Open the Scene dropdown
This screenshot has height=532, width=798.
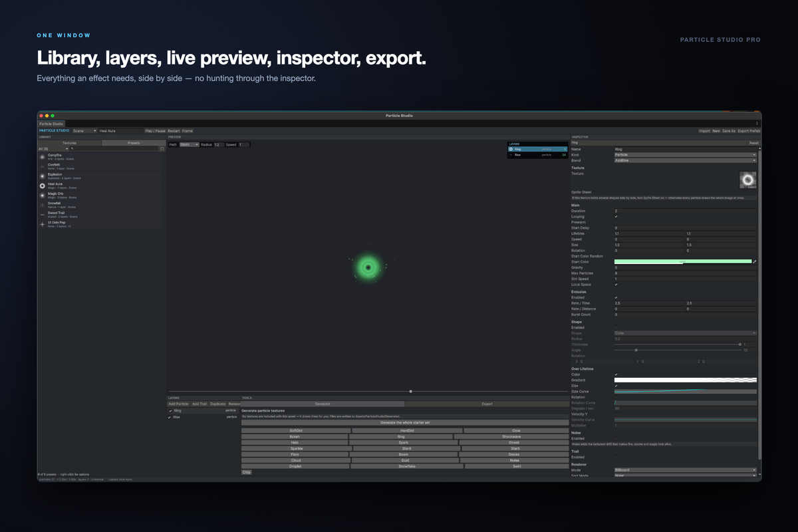click(84, 131)
